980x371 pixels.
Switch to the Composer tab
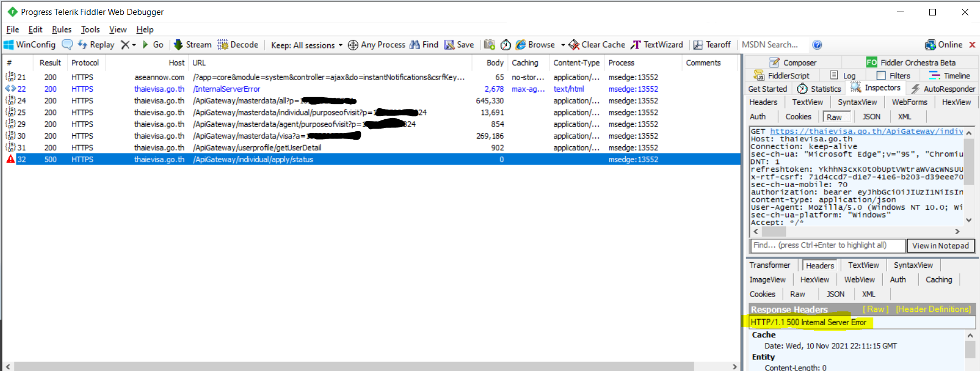pos(793,63)
